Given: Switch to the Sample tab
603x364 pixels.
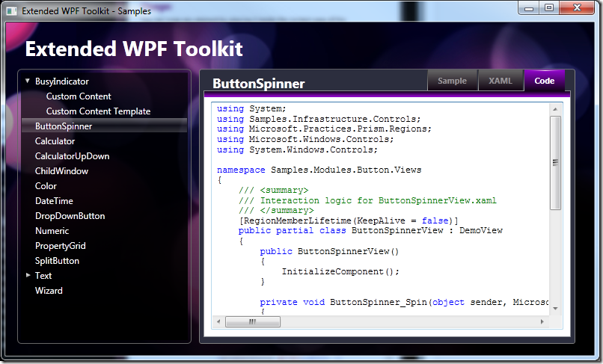Looking at the screenshot, I should pos(452,81).
